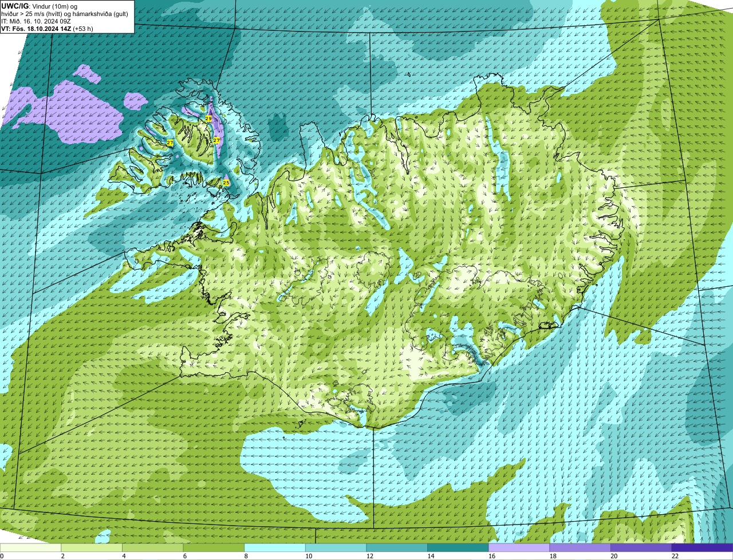This screenshot has height=560, width=733.
Task: Select the 6–8 m/s green legend swatch
Action: pyautogui.click(x=214, y=547)
